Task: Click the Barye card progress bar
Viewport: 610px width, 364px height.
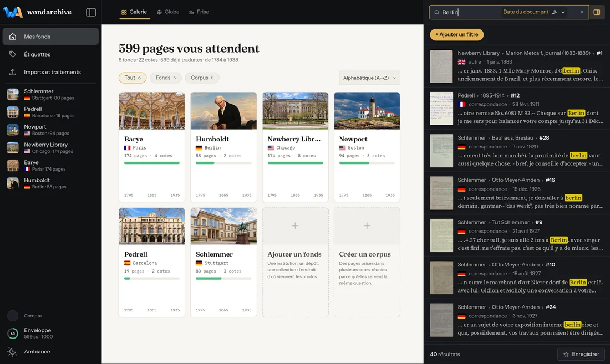Action: click(x=152, y=163)
